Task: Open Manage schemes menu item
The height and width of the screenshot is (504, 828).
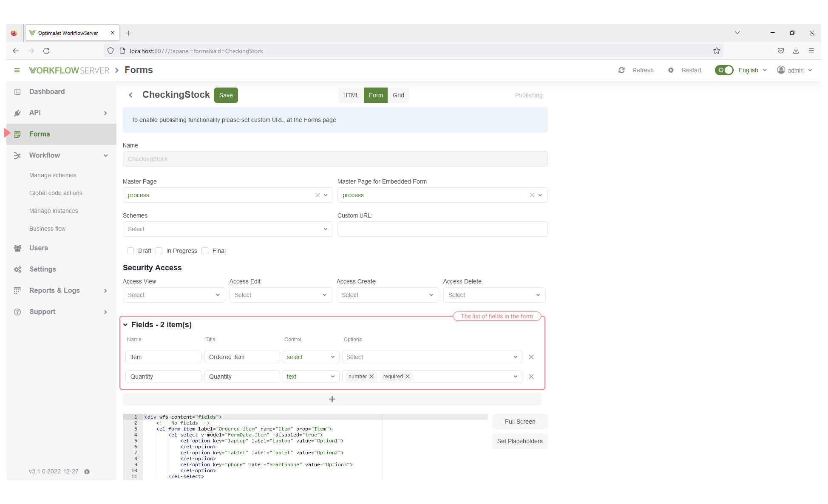Action: 53,175
